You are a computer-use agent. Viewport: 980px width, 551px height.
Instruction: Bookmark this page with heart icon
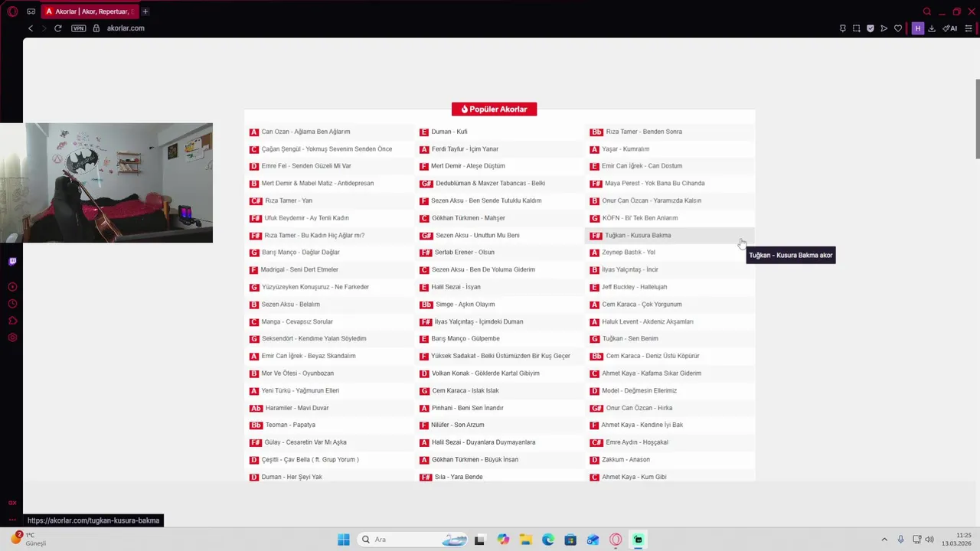pos(898,28)
